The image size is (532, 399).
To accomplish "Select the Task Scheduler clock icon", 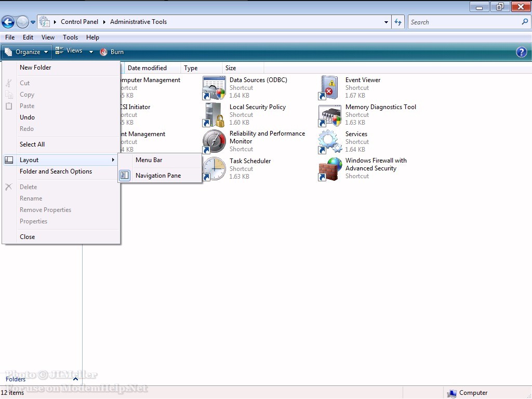I will coord(214,169).
